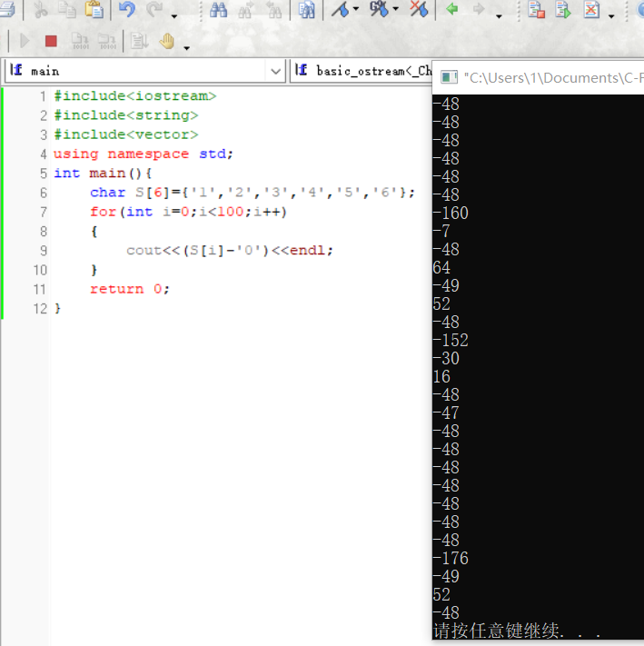Clear bookmarks with the red X flag
This screenshot has width=644, height=646.
pyautogui.click(x=419, y=9)
